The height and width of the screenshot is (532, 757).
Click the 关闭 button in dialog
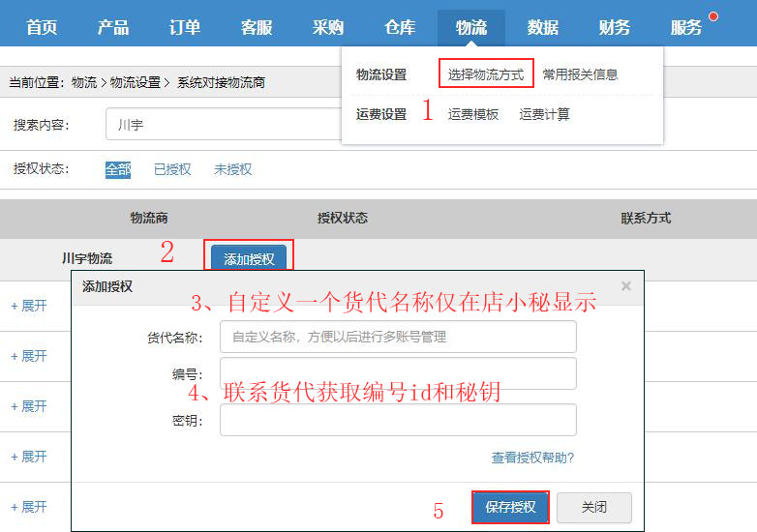593,507
